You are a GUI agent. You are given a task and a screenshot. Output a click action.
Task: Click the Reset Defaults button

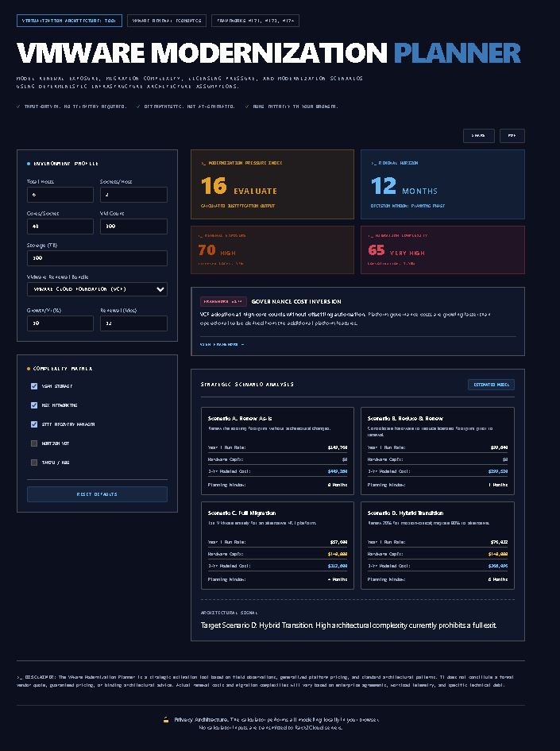pos(97,494)
